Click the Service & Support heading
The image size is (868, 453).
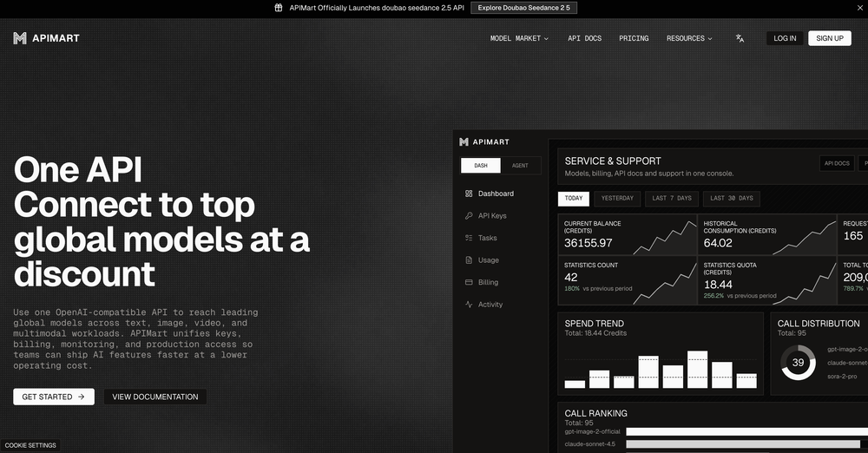[613, 161]
